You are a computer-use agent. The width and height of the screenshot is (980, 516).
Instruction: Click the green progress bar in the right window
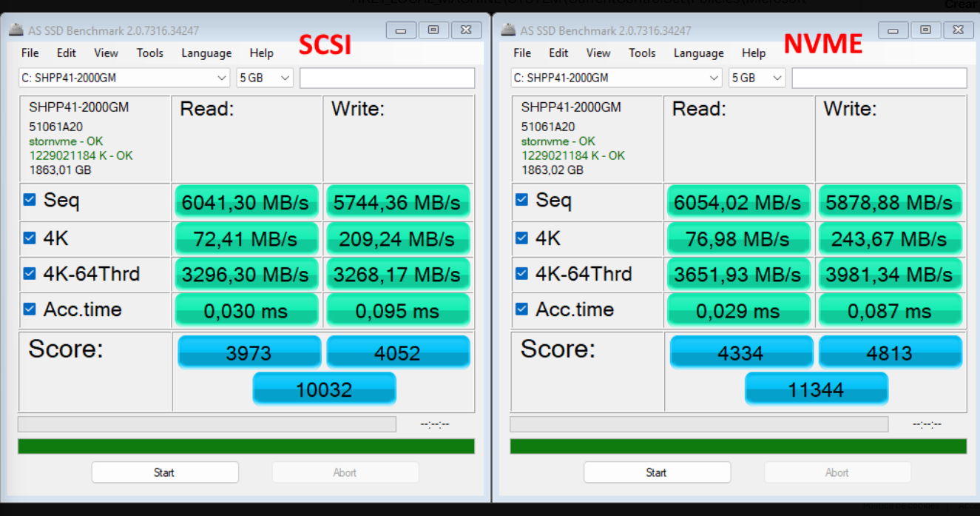(738, 446)
